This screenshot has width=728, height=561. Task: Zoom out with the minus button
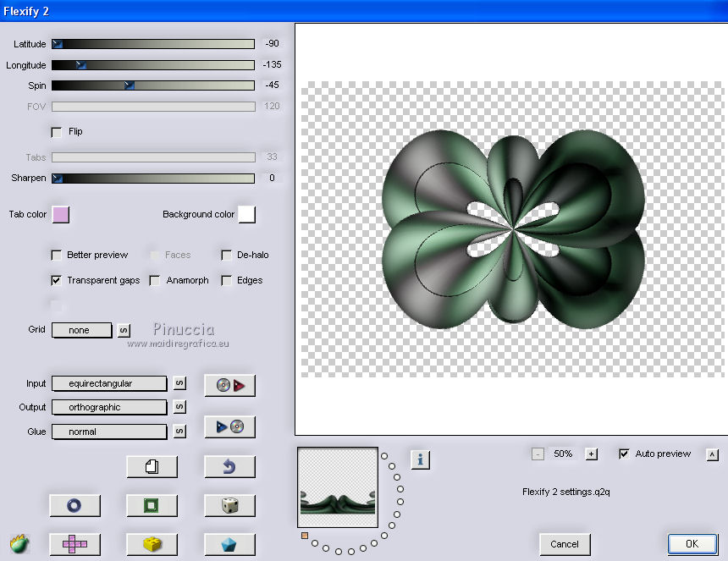pos(538,454)
